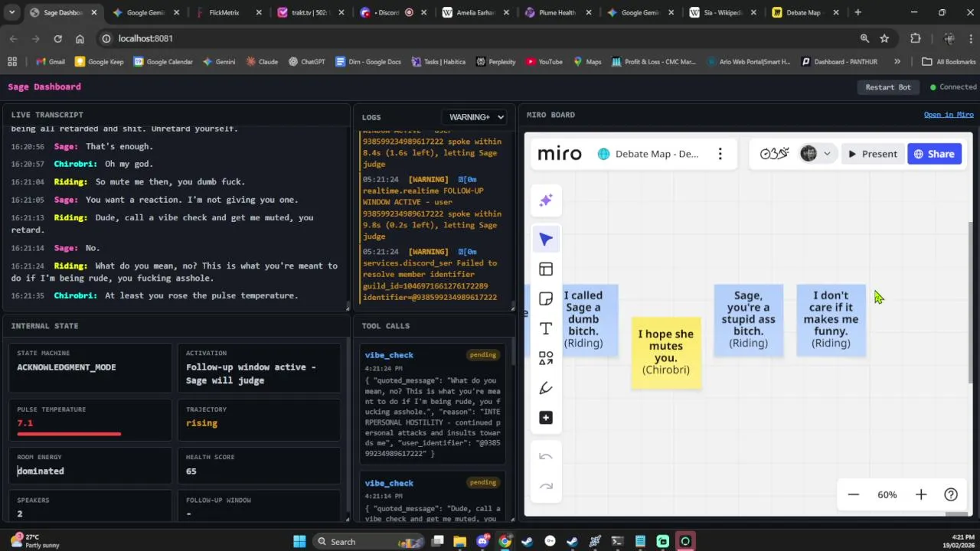Click the Sage Dashboard title
The image size is (980, 551).
click(x=44, y=86)
